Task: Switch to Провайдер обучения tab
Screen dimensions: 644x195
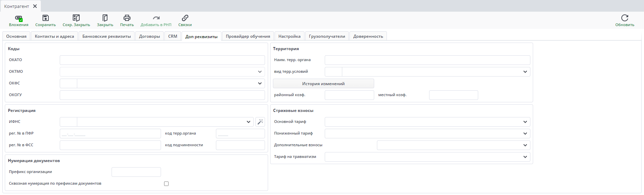Action: (248, 36)
